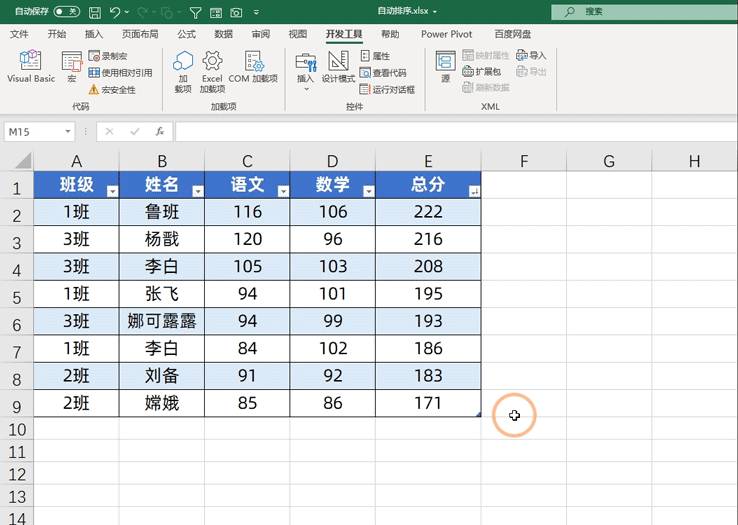Select column G header
738x525 pixels.
(609, 161)
